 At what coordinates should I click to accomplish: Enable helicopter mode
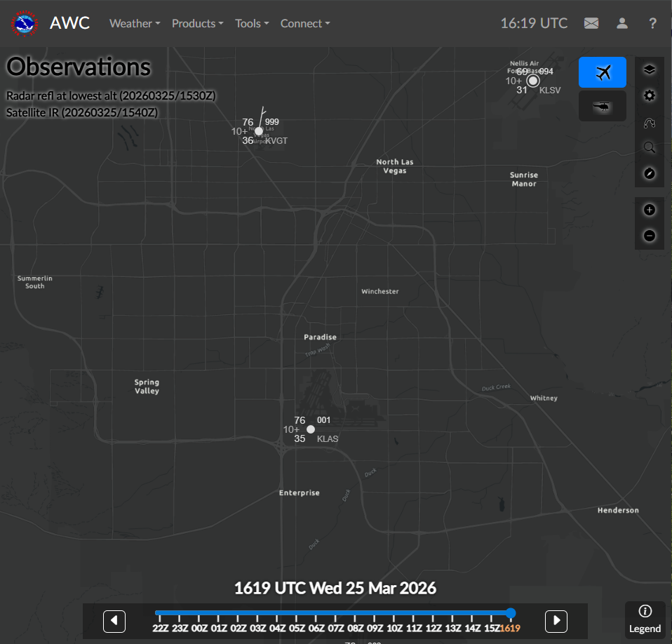tap(602, 106)
